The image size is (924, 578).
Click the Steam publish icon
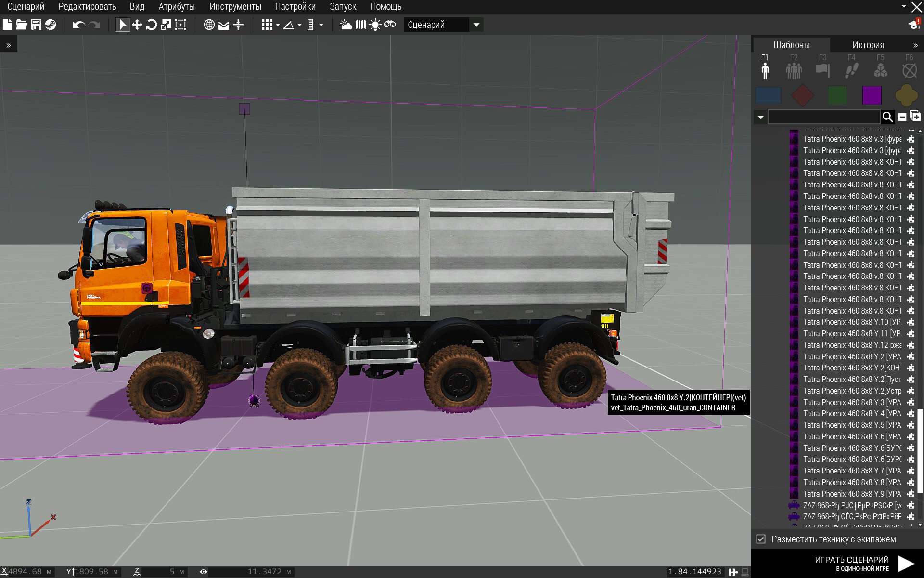click(x=51, y=25)
